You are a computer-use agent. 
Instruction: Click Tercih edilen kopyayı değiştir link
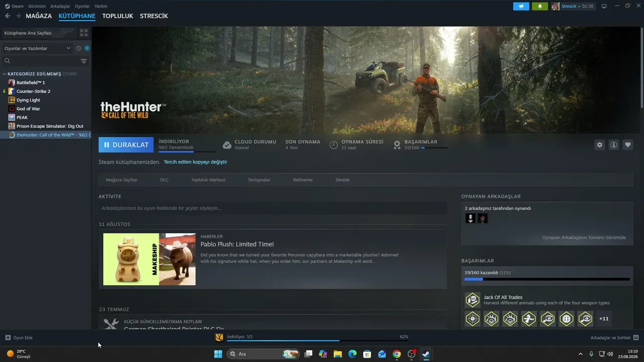pos(195,162)
